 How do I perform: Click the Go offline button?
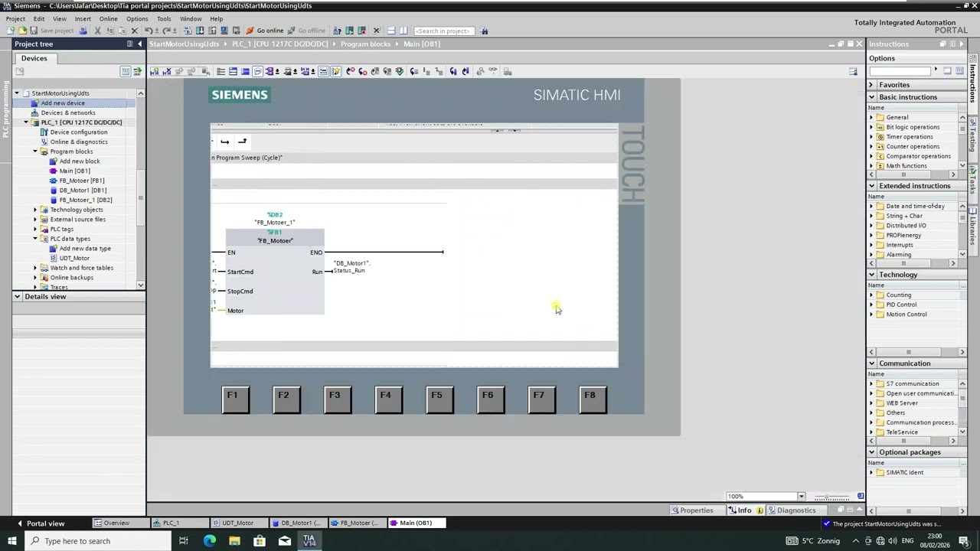306,31
